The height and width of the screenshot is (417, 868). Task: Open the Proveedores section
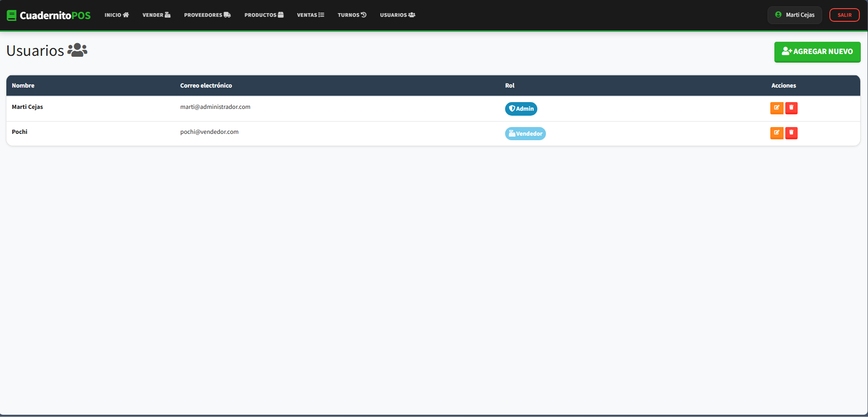point(207,15)
